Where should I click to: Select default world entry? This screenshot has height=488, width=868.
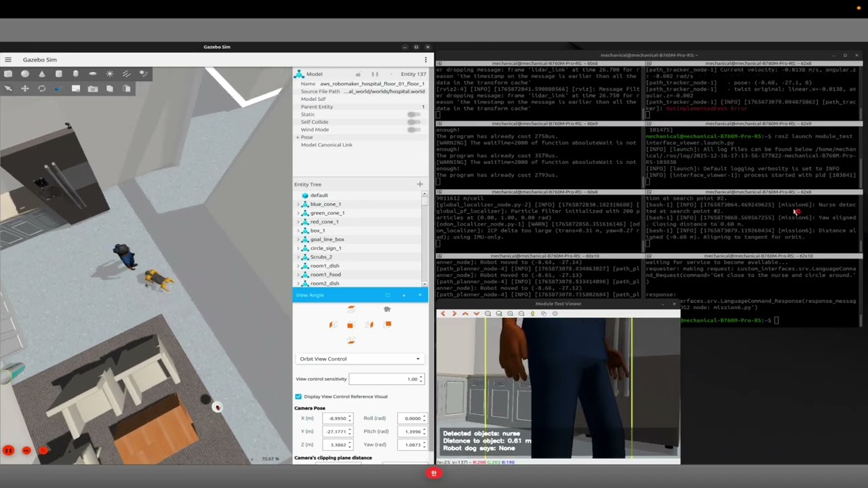point(319,195)
